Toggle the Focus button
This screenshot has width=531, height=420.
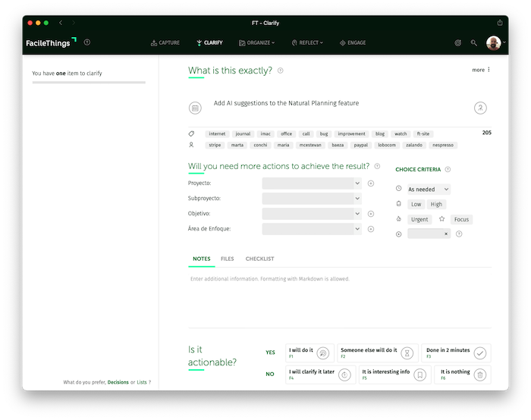(x=461, y=219)
